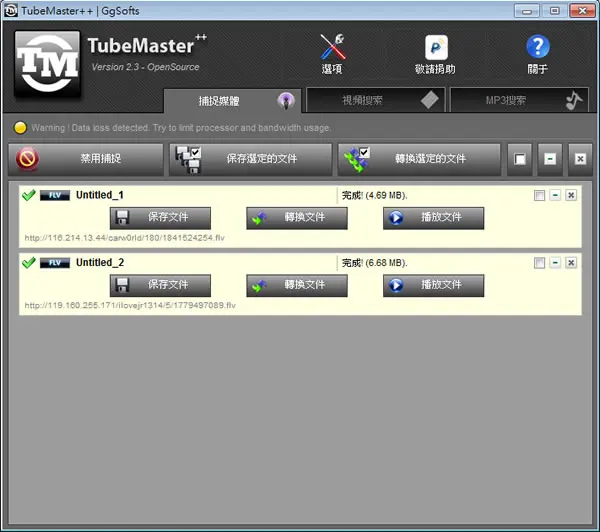Tick the checkbox for Untitled_2

(539, 263)
